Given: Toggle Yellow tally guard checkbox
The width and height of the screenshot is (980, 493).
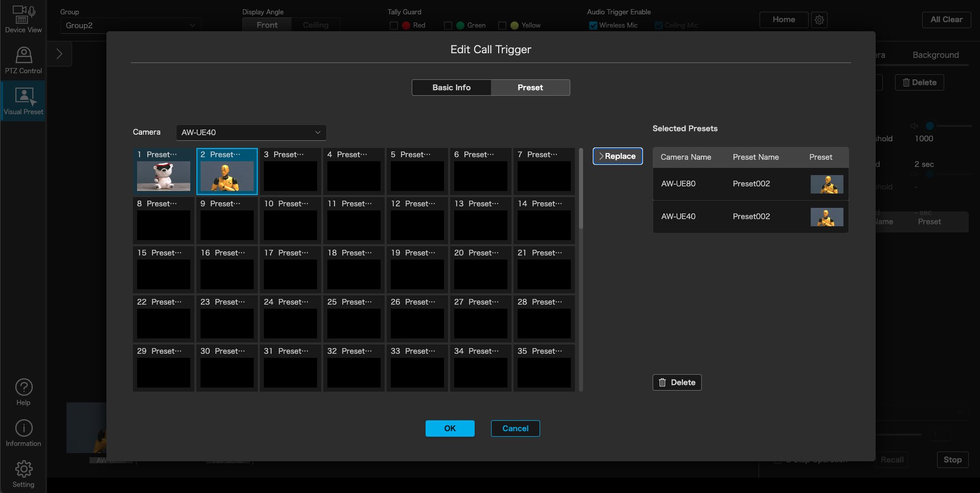Looking at the screenshot, I should 502,26.
